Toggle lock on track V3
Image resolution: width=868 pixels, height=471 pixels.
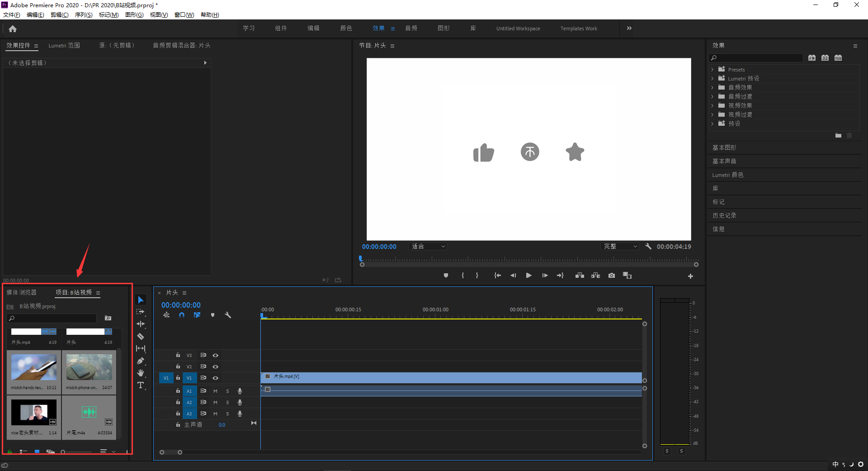tap(178, 355)
